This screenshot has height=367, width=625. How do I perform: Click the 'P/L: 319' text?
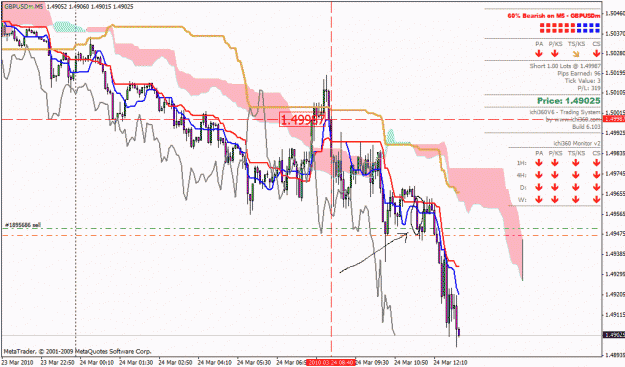point(589,88)
